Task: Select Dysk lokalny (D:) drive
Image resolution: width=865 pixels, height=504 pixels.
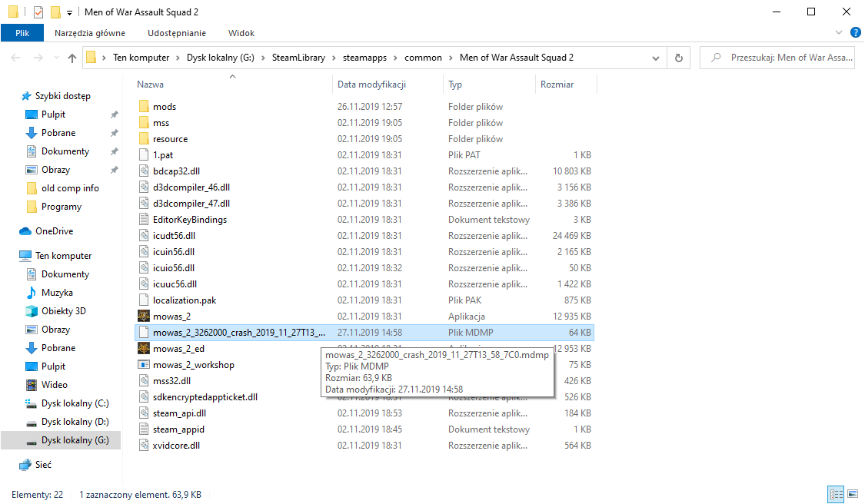Action: 75,421
